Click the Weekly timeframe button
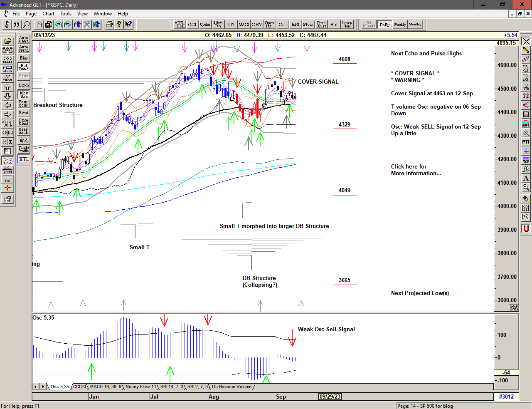This screenshot has width=532, height=409. pyautogui.click(x=399, y=25)
